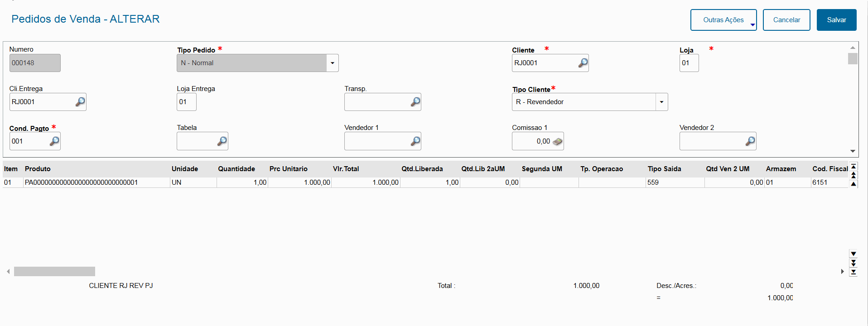Click into the Loja Entrega field

point(186,102)
